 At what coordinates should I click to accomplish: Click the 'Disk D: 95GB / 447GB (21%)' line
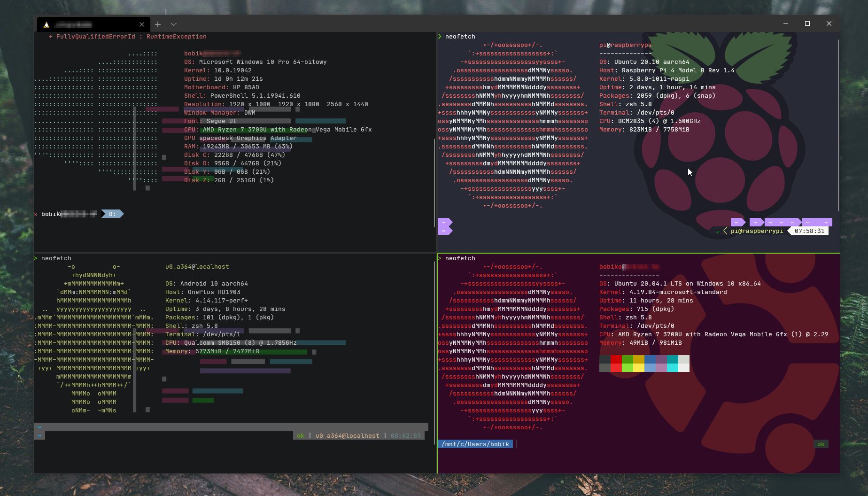click(x=233, y=163)
